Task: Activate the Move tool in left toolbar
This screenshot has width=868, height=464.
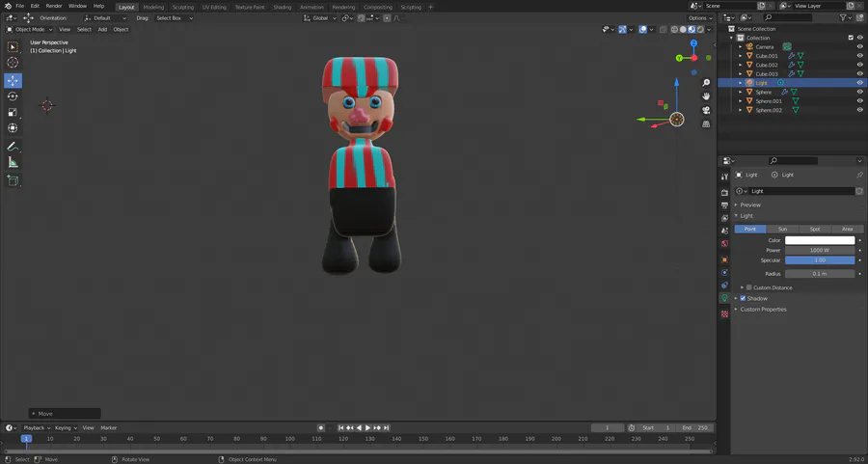Action: (x=13, y=80)
